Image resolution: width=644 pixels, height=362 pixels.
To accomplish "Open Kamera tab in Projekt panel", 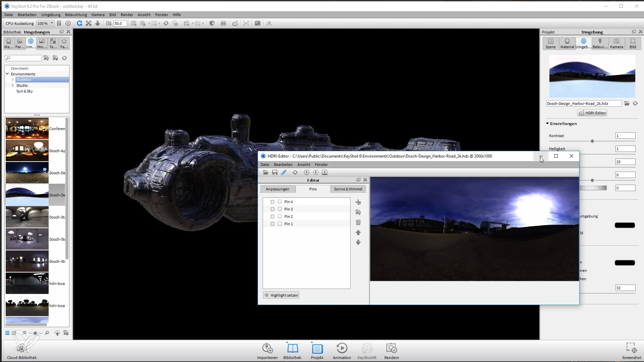I will pyautogui.click(x=616, y=43).
